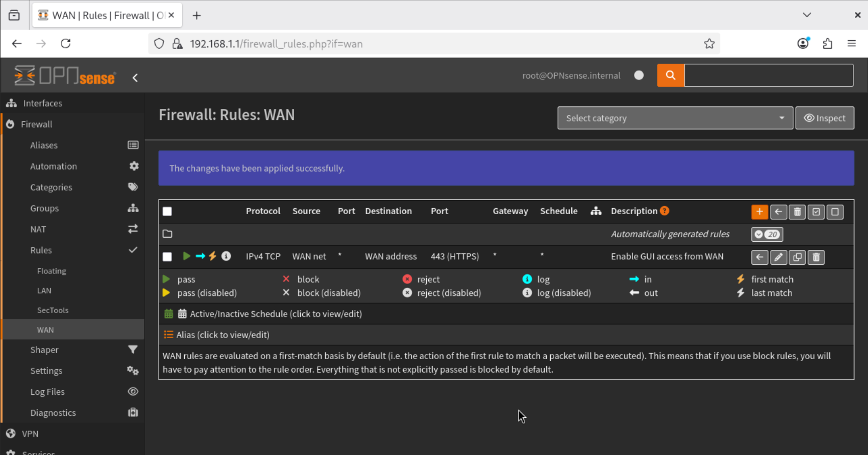Delete the Enable GUI access from WAN rule
Viewport: 868px width, 455px height.
coord(816,257)
